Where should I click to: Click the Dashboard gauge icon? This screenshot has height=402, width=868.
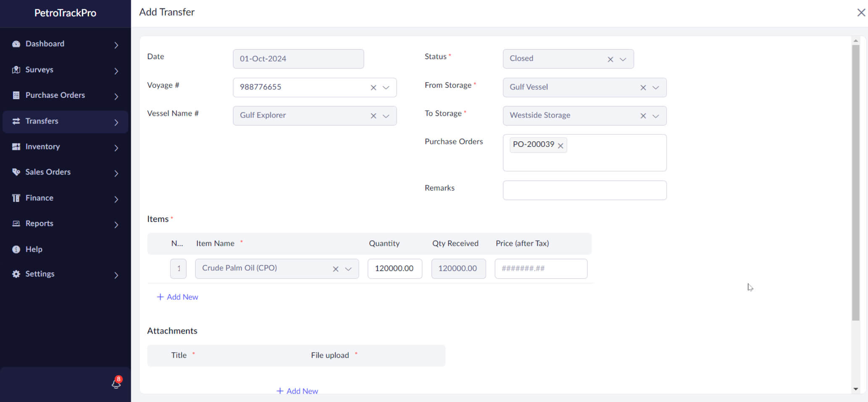click(16, 44)
